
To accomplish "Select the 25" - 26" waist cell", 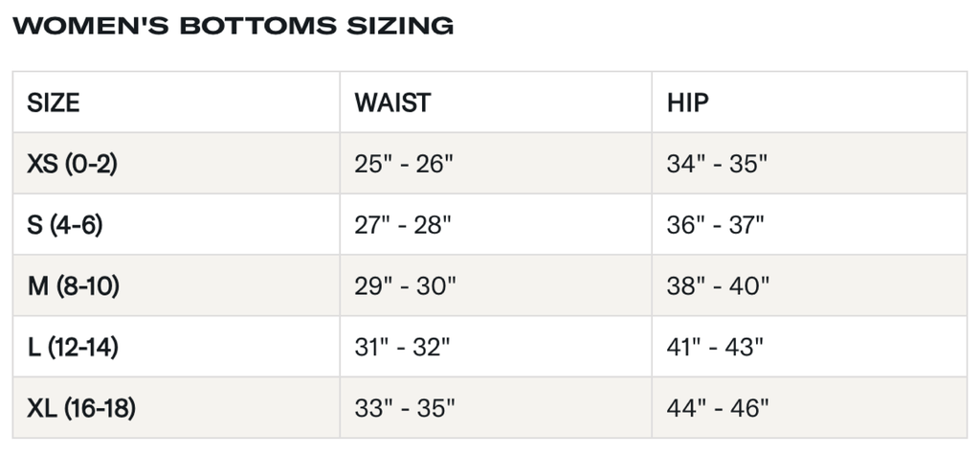I will pos(404,165).
